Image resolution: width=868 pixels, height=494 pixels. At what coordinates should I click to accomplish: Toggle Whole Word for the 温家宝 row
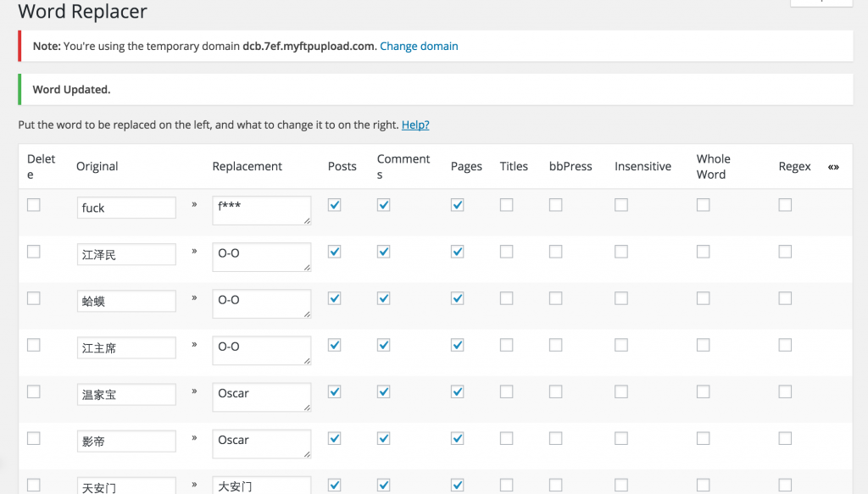(703, 391)
